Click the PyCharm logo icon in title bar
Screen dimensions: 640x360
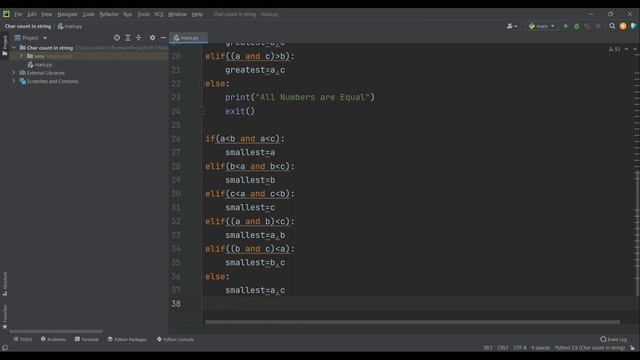(x=6, y=14)
